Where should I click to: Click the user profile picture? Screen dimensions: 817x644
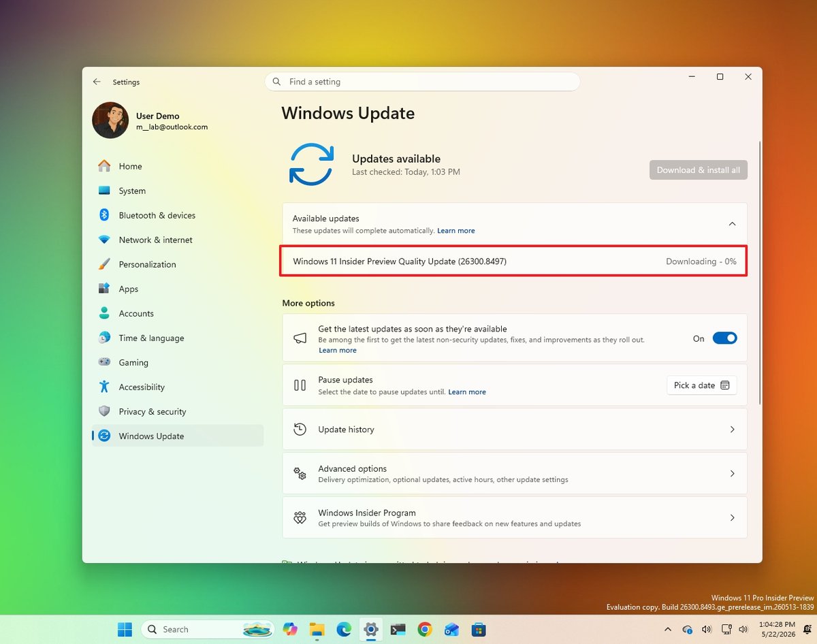point(110,120)
